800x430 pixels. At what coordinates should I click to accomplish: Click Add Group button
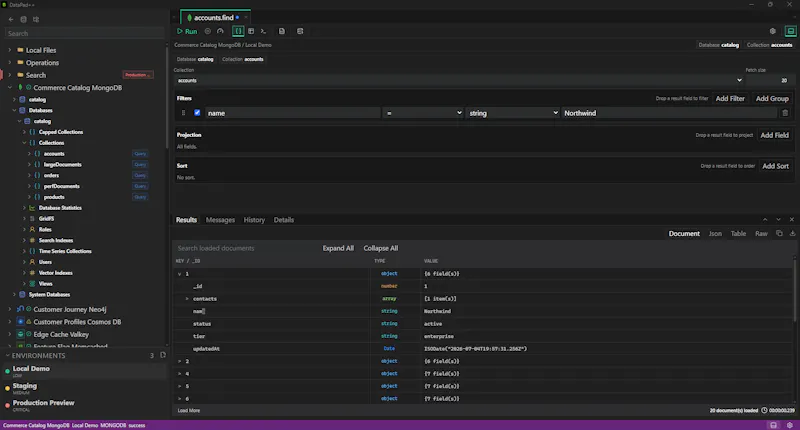pyautogui.click(x=772, y=98)
